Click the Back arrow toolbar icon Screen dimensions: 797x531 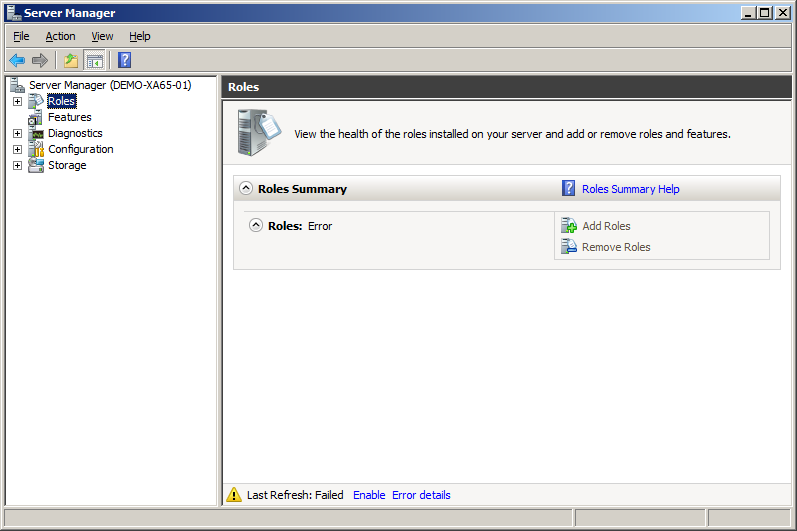click(x=17, y=60)
